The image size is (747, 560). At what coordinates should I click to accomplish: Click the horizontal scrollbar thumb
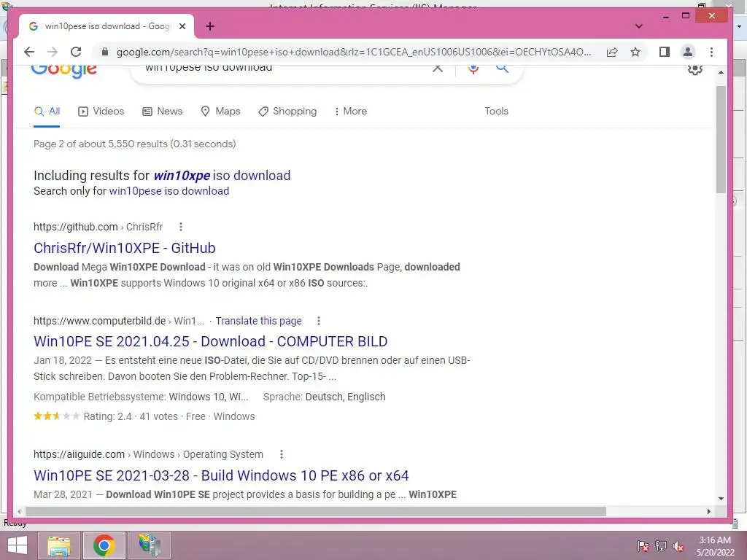[315, 511]
